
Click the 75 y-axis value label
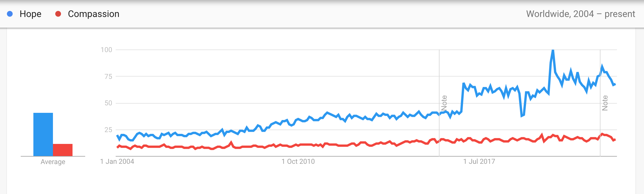tap(108, 77)
